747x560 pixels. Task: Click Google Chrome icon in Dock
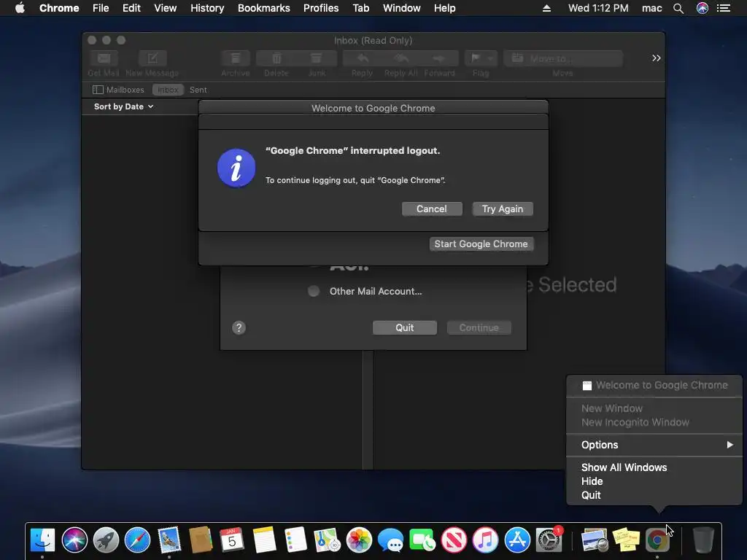click(x=657, y=540)
